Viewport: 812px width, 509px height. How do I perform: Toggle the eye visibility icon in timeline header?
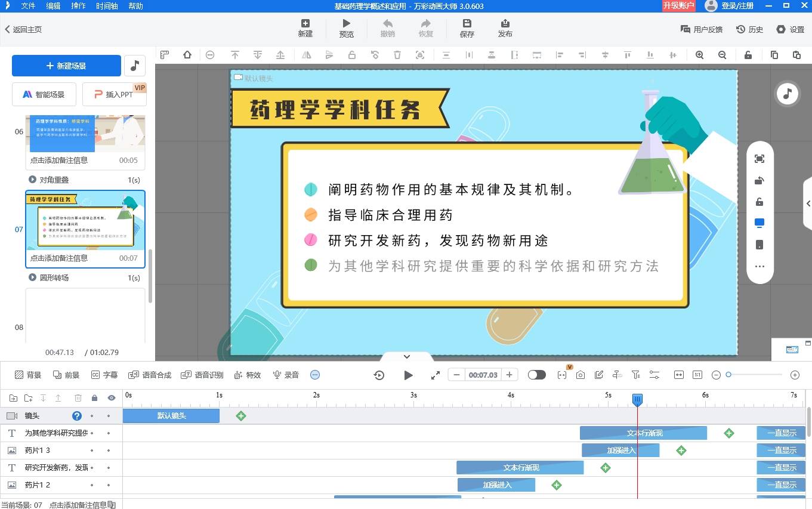[x=112, y=398]
